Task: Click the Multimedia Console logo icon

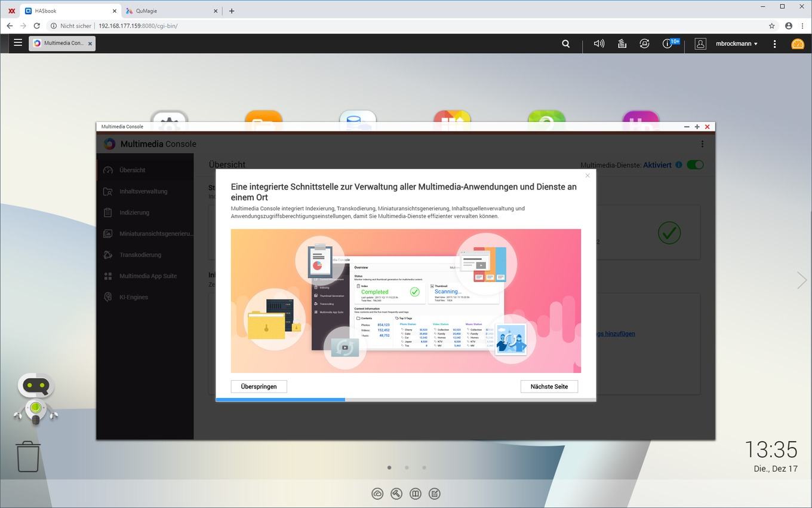Action: (x=109, y=144)
